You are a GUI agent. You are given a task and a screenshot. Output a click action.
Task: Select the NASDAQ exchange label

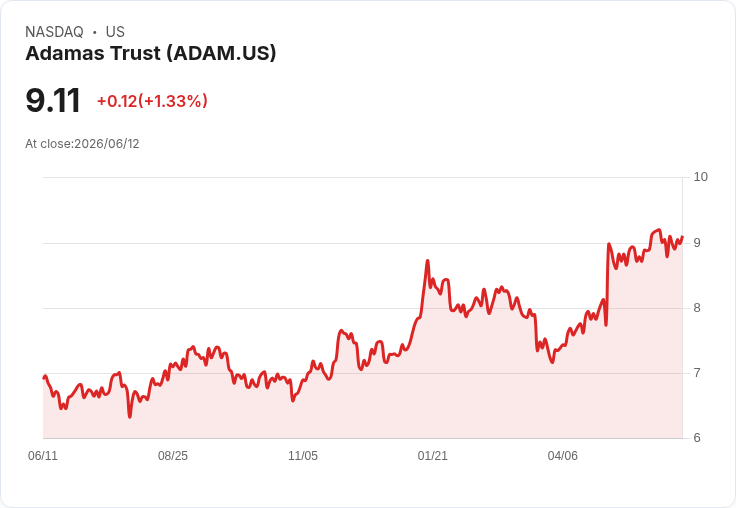tap(54, 32)
